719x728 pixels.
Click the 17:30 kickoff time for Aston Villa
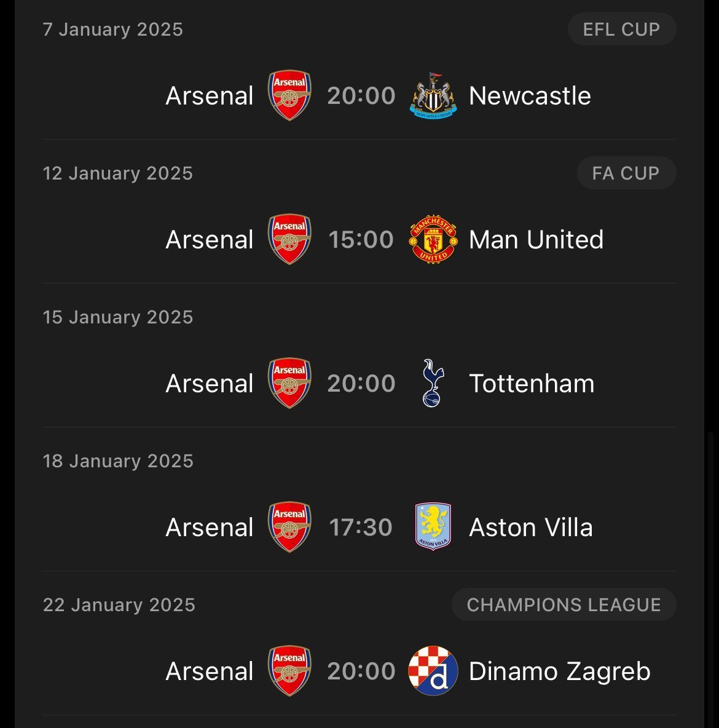361,528
